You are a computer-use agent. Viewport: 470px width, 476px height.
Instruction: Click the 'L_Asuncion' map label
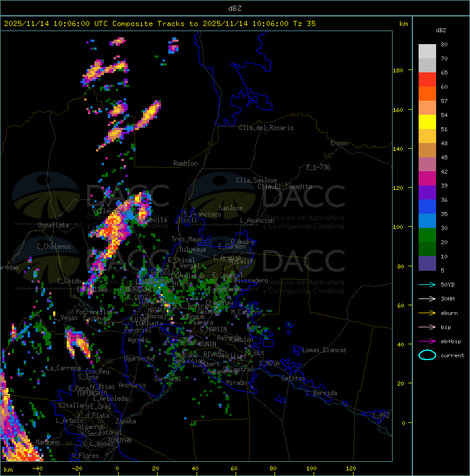coord(257,220)
